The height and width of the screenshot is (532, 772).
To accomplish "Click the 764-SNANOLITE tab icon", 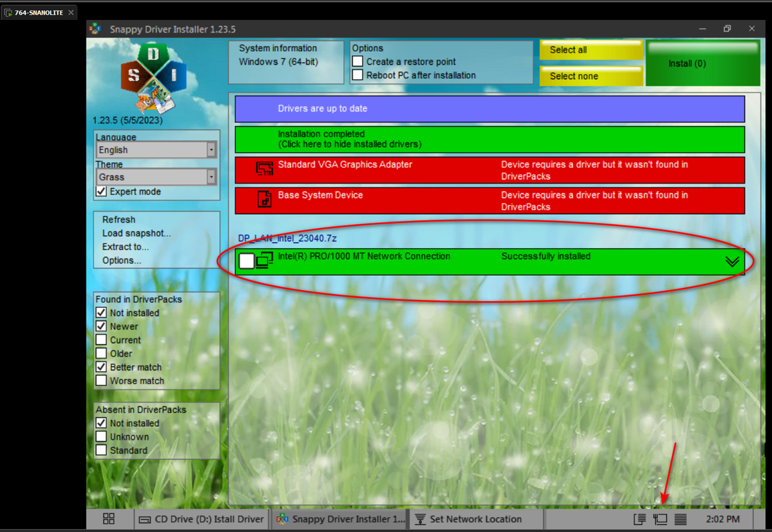I will click(x=9, y=13).
